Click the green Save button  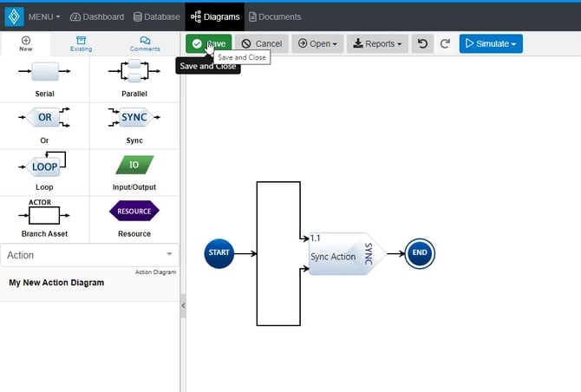209,43
